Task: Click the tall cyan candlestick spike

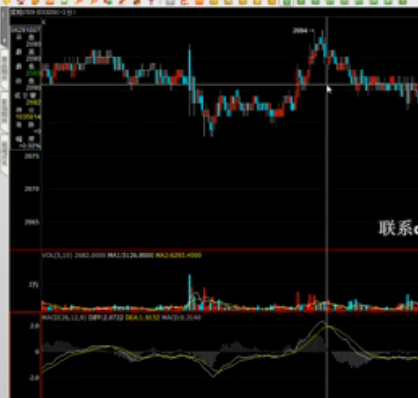Action: tap(190, 80)
